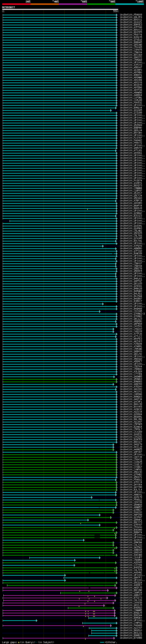Viewport: 146px width, 644px height.
Task: Select hit UniRef100_B9S0I1
Action: pos(131,20)
